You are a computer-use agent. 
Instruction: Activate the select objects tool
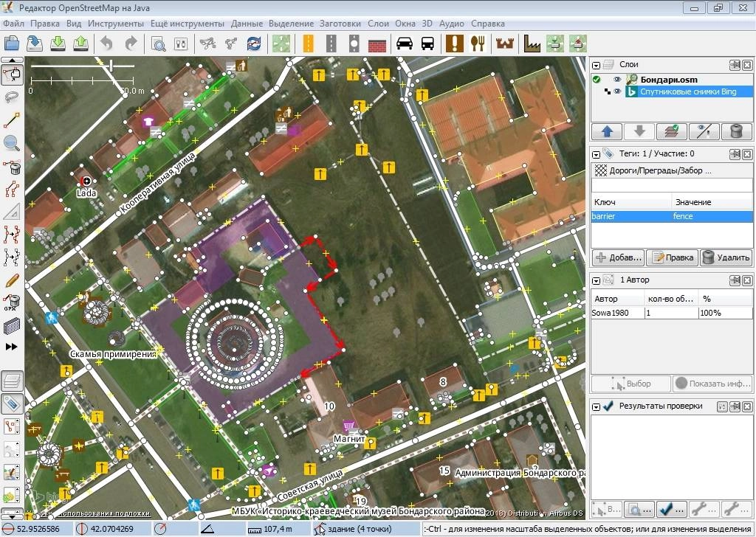12,75
